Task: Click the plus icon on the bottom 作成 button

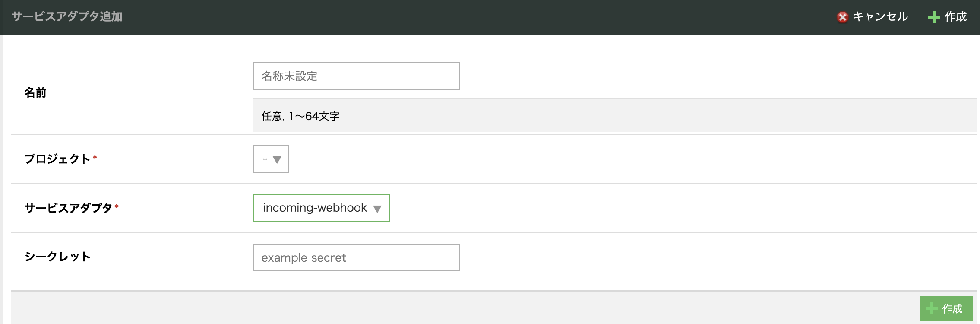Action: pos(932,309)
